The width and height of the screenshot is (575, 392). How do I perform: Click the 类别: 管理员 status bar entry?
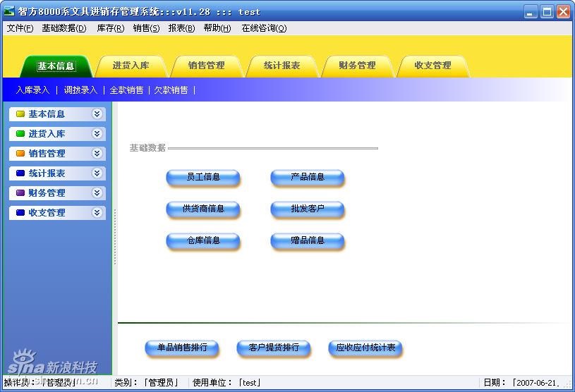[146, 383]
